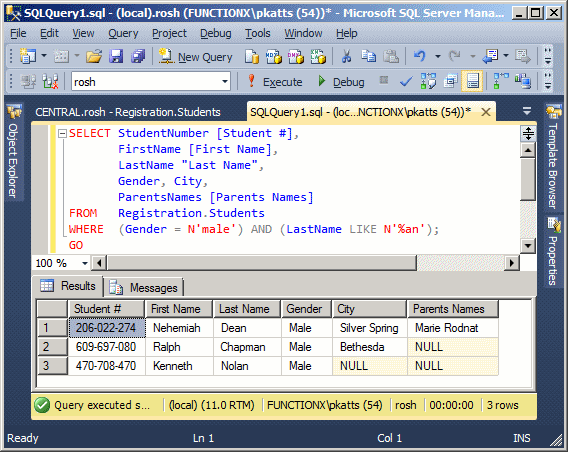Screen dimensions: 568x452
Task: Click the Cancel Executing Query stop icon
Action: coord(384,80)
